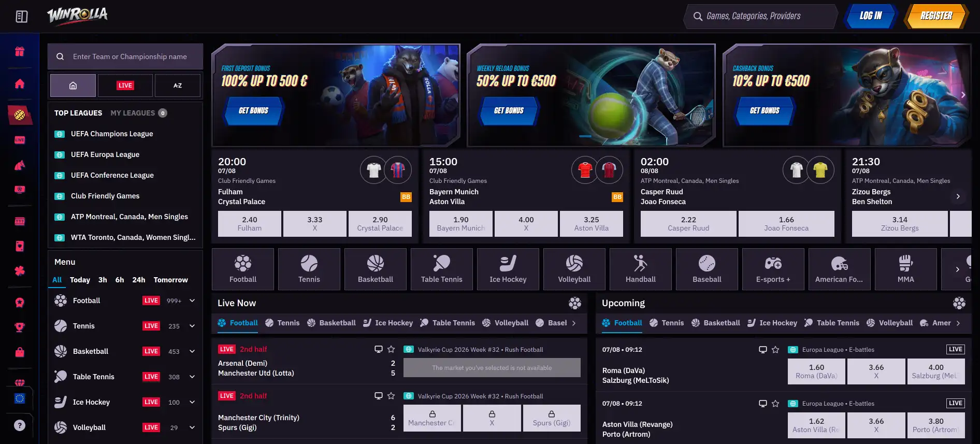Select the Ice Hockey tab under Upcoming
The image size is (980, 444).
click(772, 323)
